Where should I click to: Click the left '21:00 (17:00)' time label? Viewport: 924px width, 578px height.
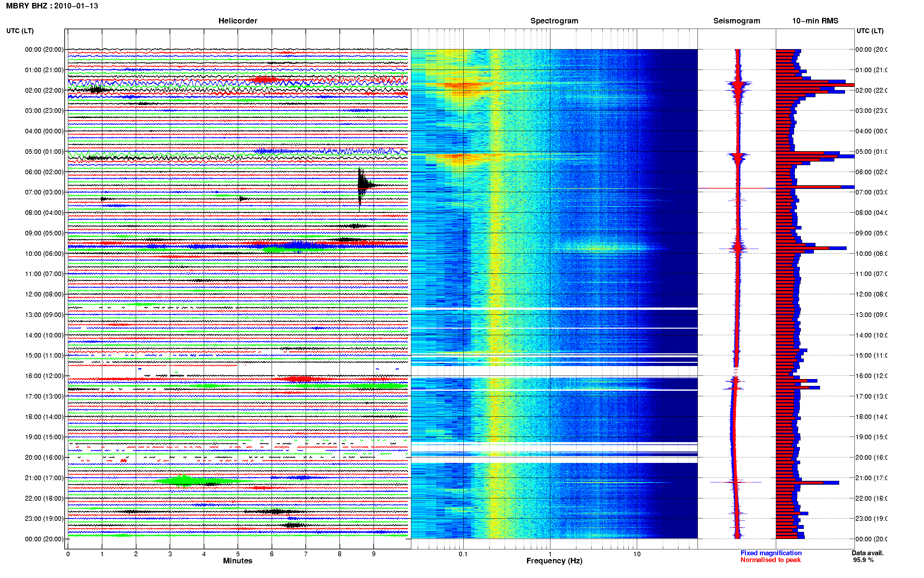44,478
